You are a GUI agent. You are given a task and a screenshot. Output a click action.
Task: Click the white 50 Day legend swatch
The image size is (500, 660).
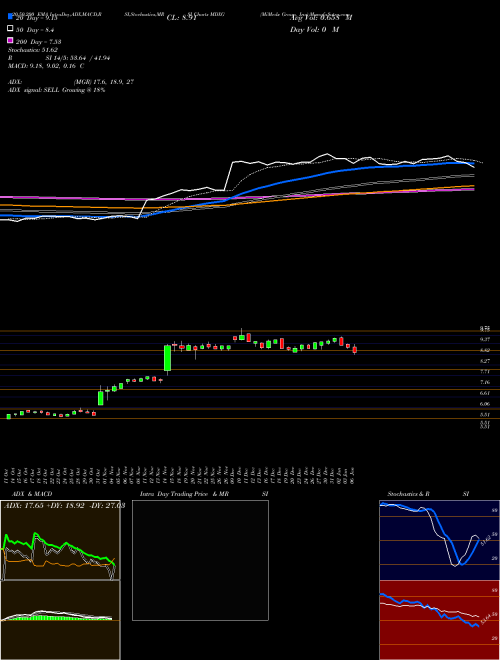(10, 29)
